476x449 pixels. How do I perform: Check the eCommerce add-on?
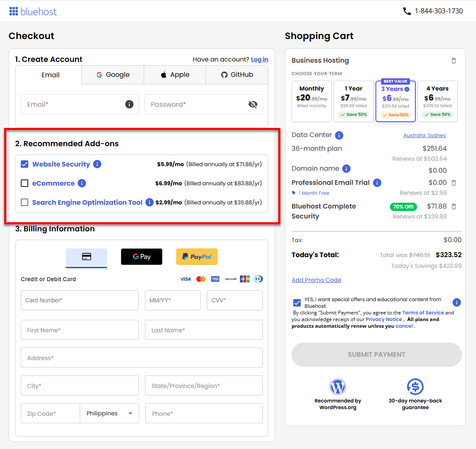[x=25, y=183]
